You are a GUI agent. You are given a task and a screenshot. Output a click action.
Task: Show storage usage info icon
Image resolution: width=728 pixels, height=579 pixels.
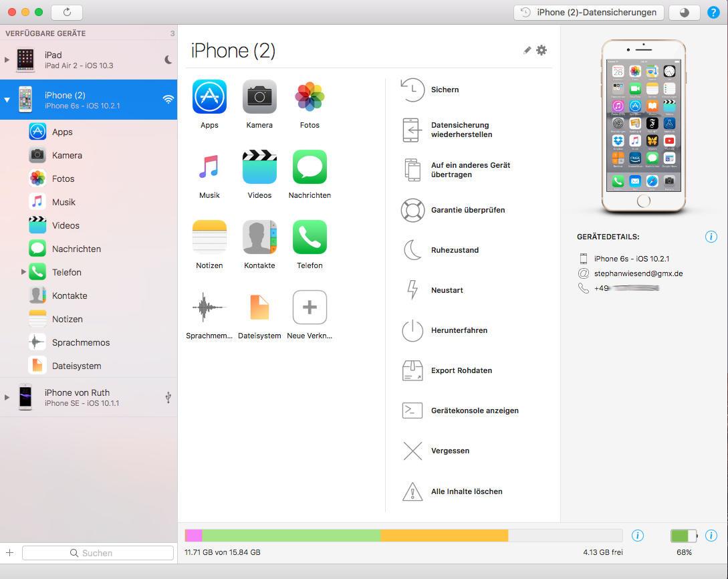(638, 536)
